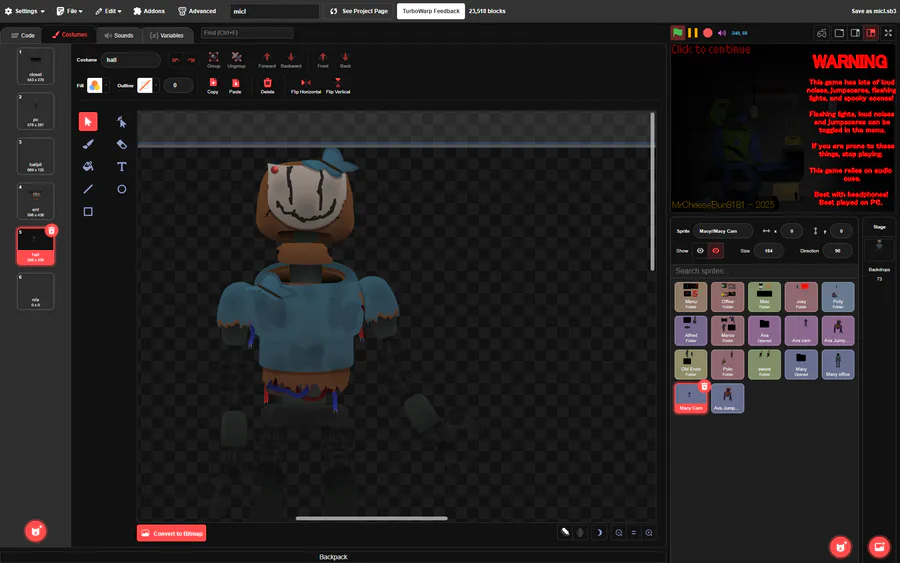Click the Ungroup icon

236,59
